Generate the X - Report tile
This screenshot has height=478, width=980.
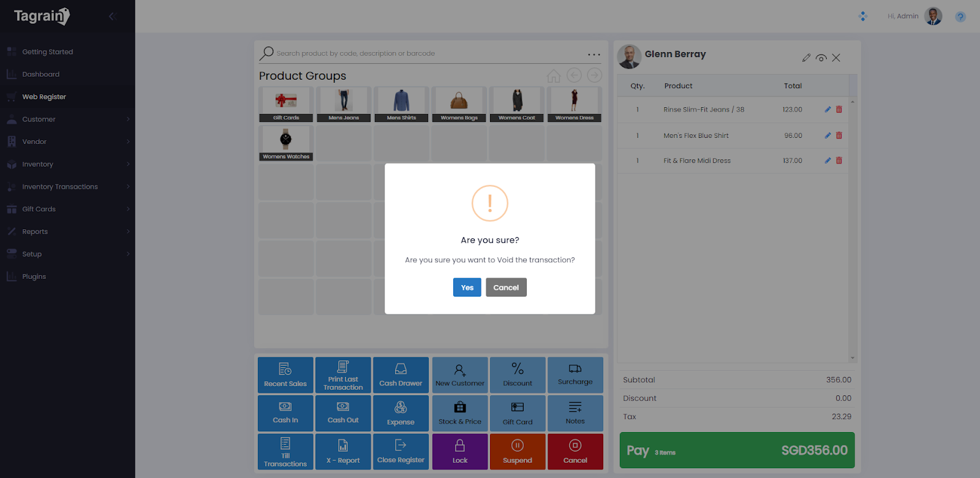tap(343, 452)
